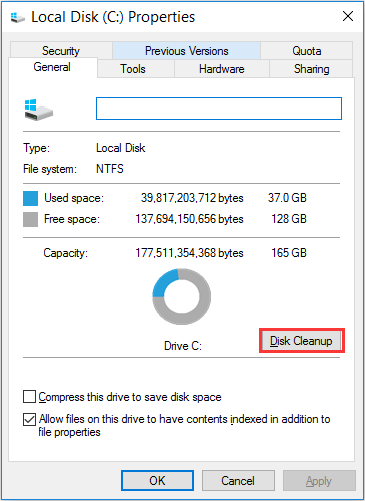The height and width of the screenshot is (501, 365).
Task: Uncheck Allow files to have contents indexed
Action: pyautogui.click(x=29, y=419)
